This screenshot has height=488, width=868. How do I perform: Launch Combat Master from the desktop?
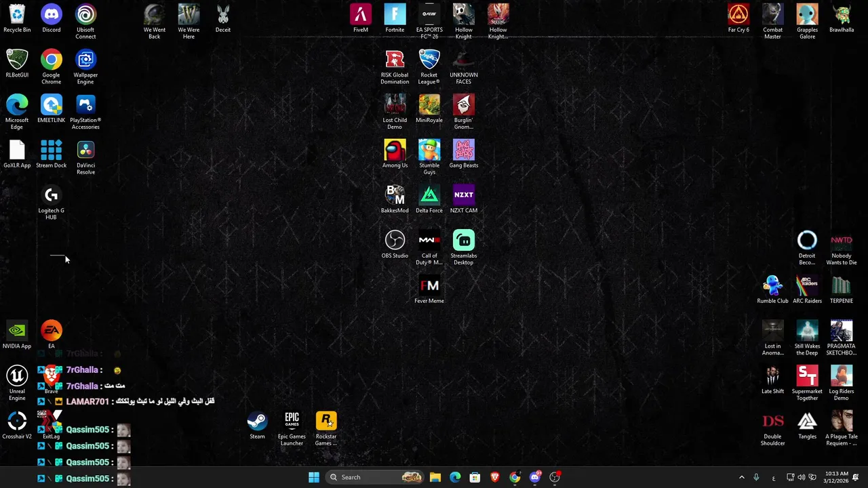tap(773, 22)
